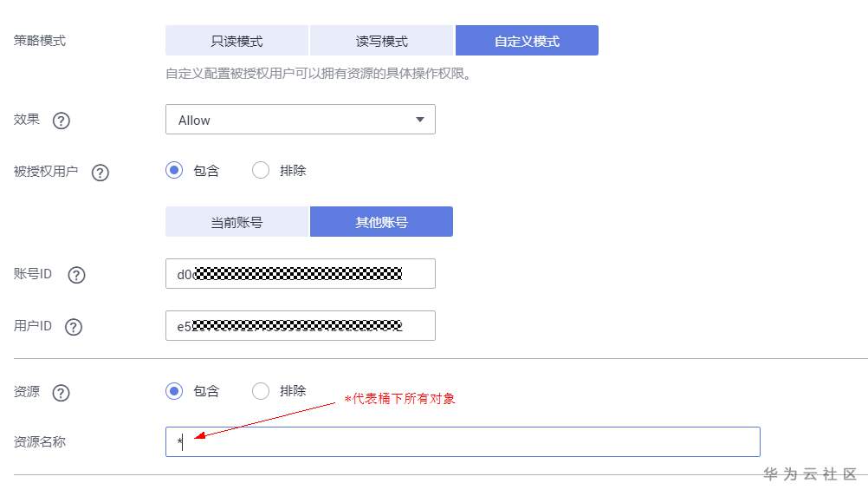Switch to 其他账号 tab
This screenshot has height=496, width=868.
tap(381, 222)
